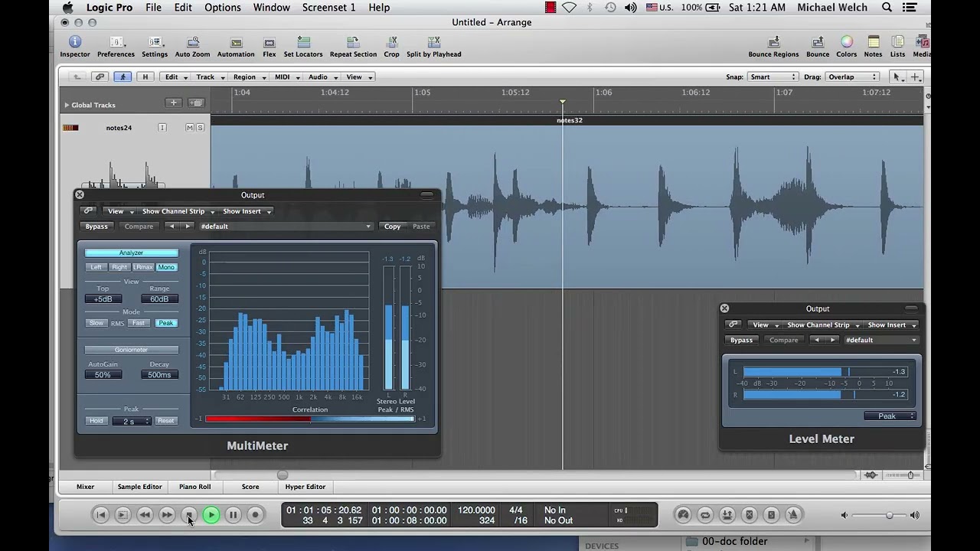This screenshot has height=551, width=980.
Task: Start playback with the green Play button
Action: coord(211,515)
